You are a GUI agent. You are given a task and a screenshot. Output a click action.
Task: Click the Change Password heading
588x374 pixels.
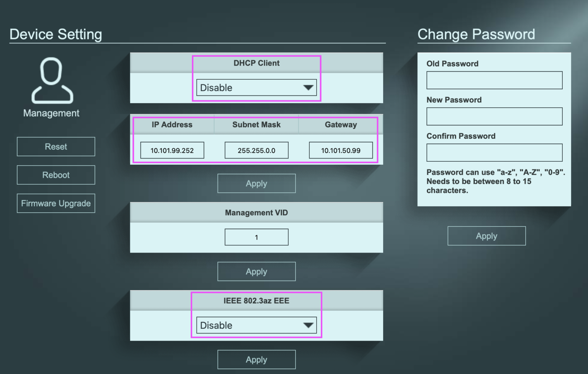pos(476,34)
